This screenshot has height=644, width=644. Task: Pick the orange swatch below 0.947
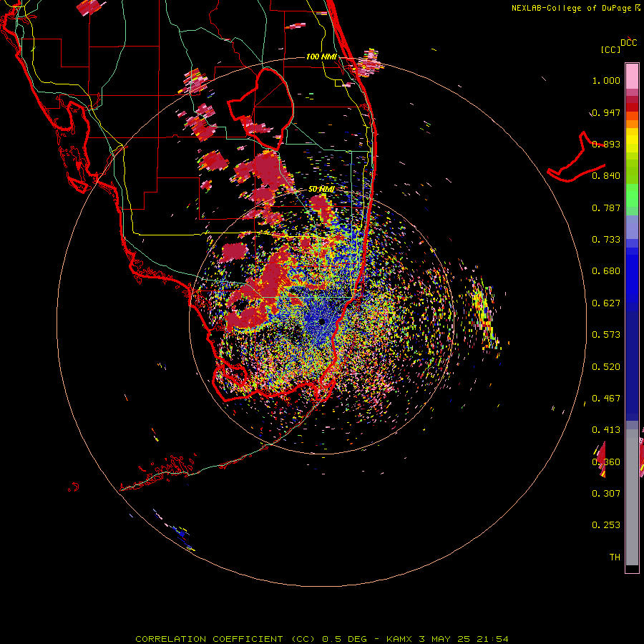632,124
